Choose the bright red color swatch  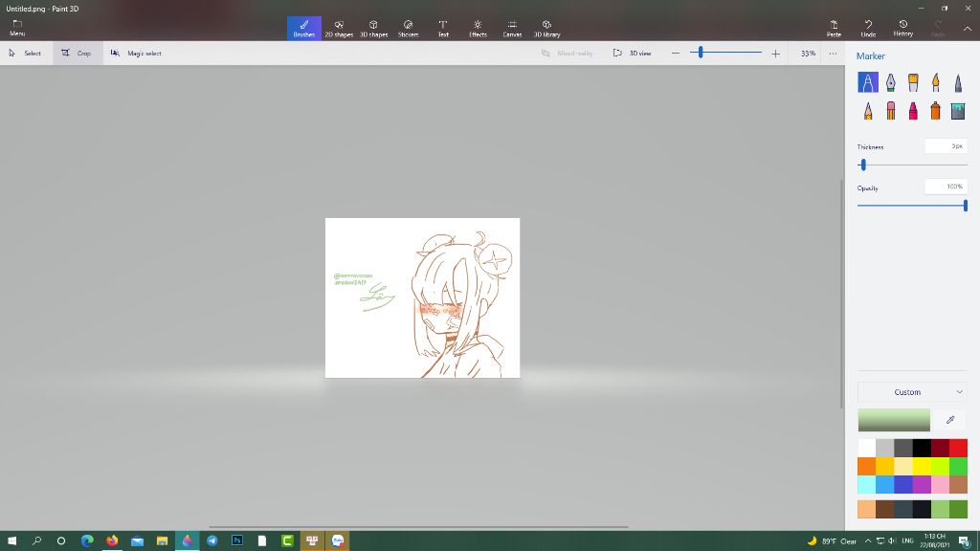click(x=958, y=448)
